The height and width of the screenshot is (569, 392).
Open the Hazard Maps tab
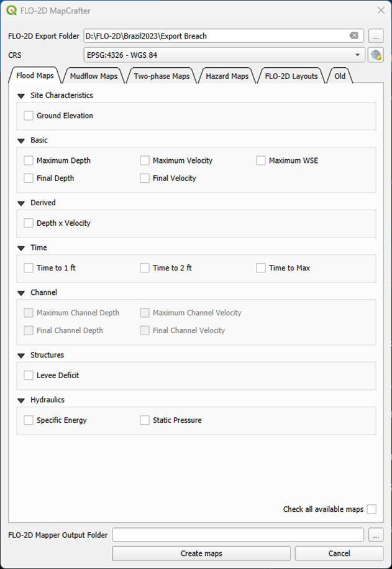pyautogui.click(x=227, y=76)
